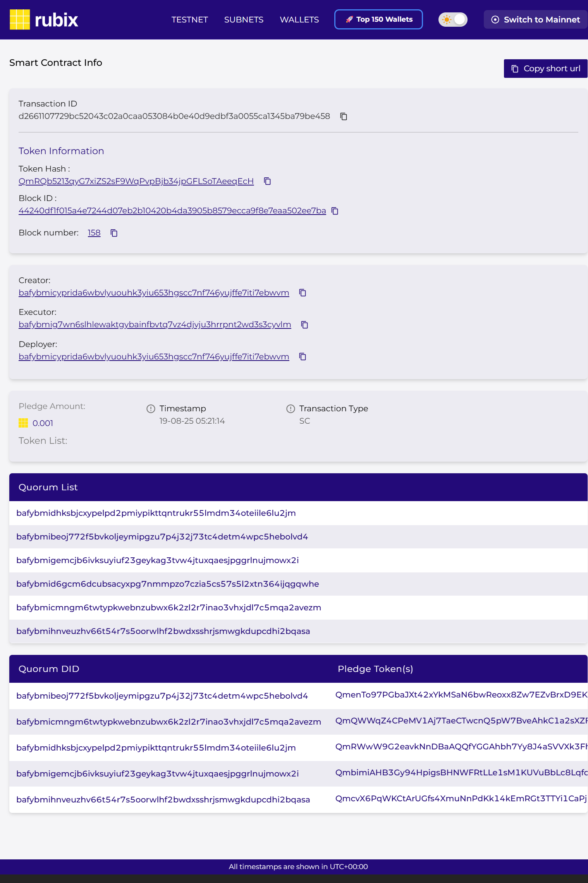
Task: Open the SUBNETS menu item
Action: pos(244,20)
